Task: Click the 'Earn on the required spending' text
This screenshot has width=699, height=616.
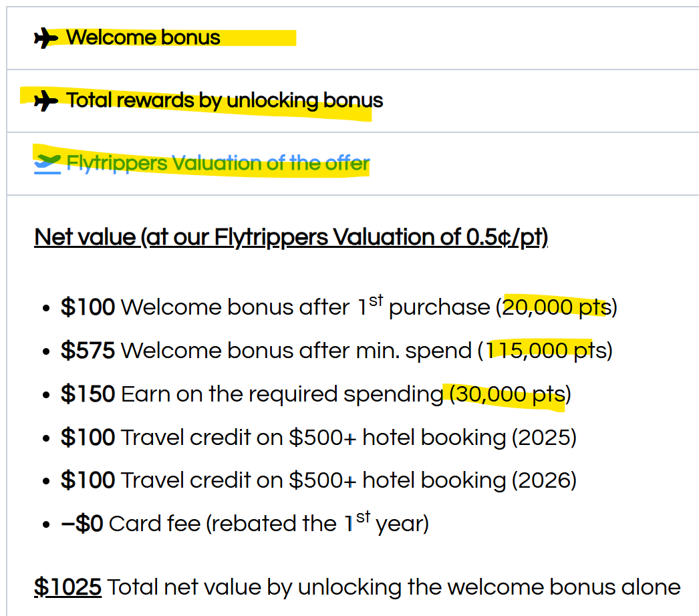Action: point(282,394)
